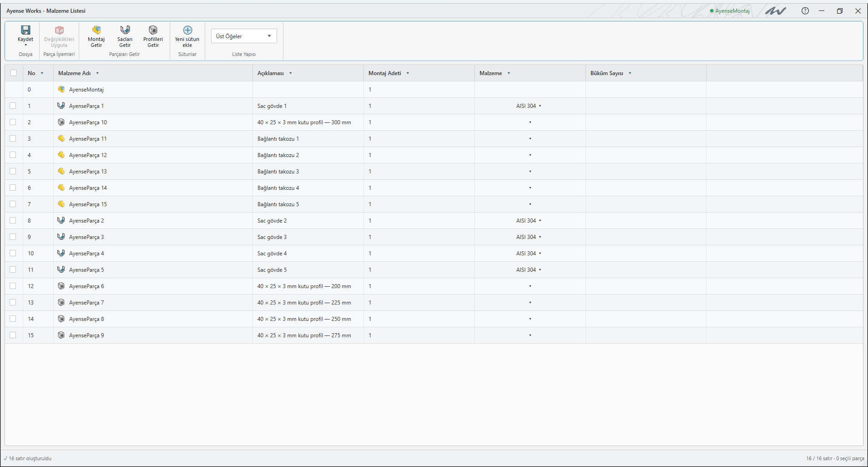
Task: Open the help question mark icon
Action: point(805,11)
